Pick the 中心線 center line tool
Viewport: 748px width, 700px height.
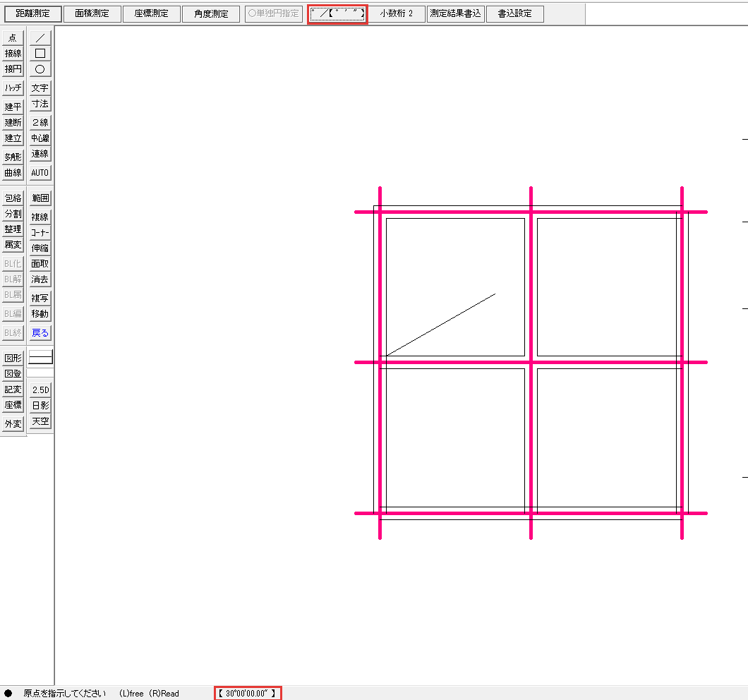pos(40,138)
